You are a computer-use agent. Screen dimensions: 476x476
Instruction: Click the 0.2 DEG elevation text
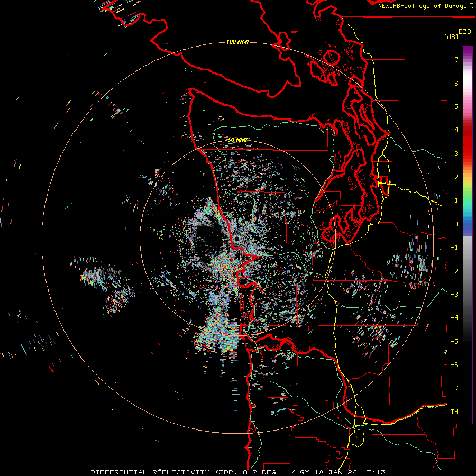click(259, 472)
